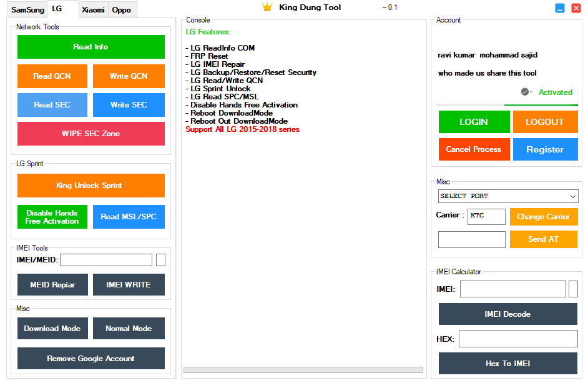This screenshot has width=588, height=388.
Task: Click '- Reboot Out DownloadMode' console line
Action: [x=237, y=121]
